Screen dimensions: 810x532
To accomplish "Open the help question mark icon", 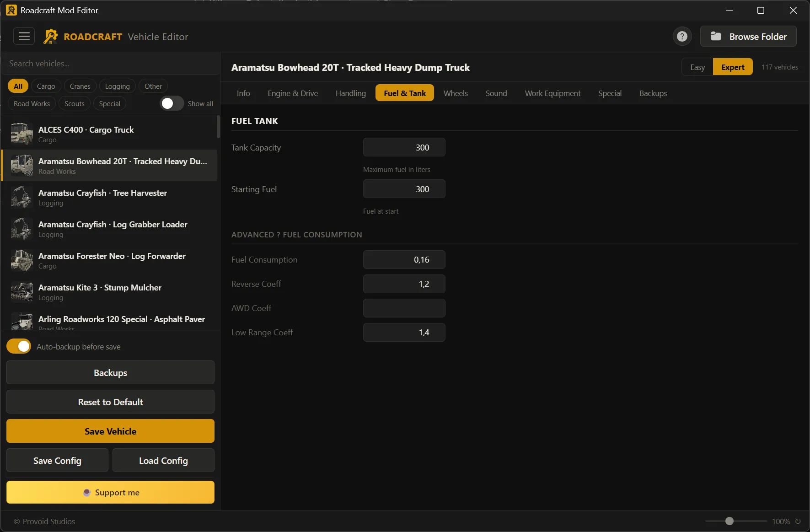I will pos(682,37).
